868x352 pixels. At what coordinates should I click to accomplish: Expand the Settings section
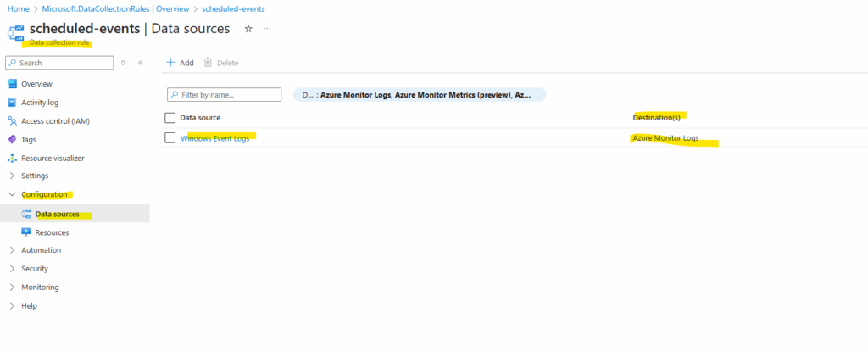point(12,176)
